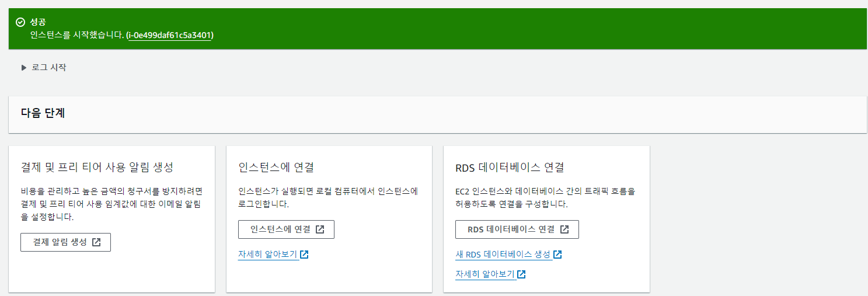This screenshot has width=868, height=296.
Task: Click the 인스턴스에 연결 card heading
Action: 276,167
